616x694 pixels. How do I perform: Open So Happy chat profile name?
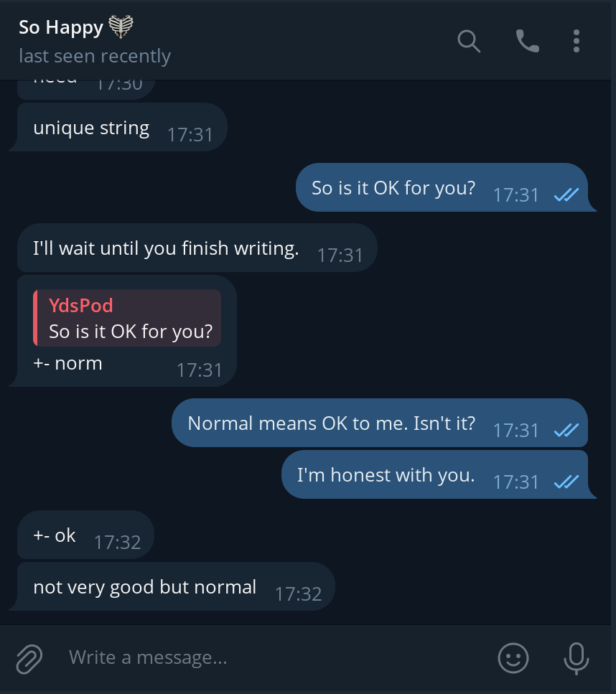pyautogui.click(x=61, y=27)
